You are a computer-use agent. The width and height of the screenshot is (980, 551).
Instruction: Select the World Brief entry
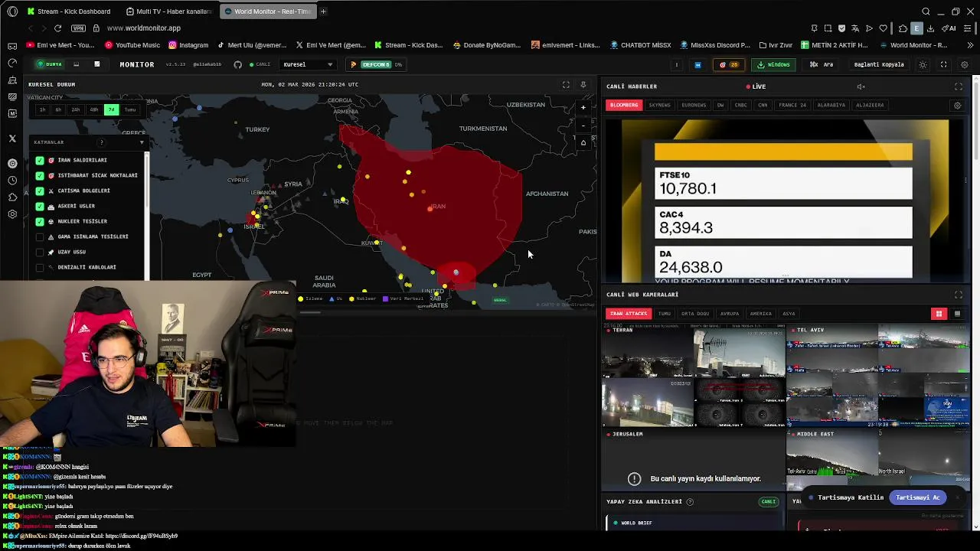pyautogui.click(x=693, y=523)
